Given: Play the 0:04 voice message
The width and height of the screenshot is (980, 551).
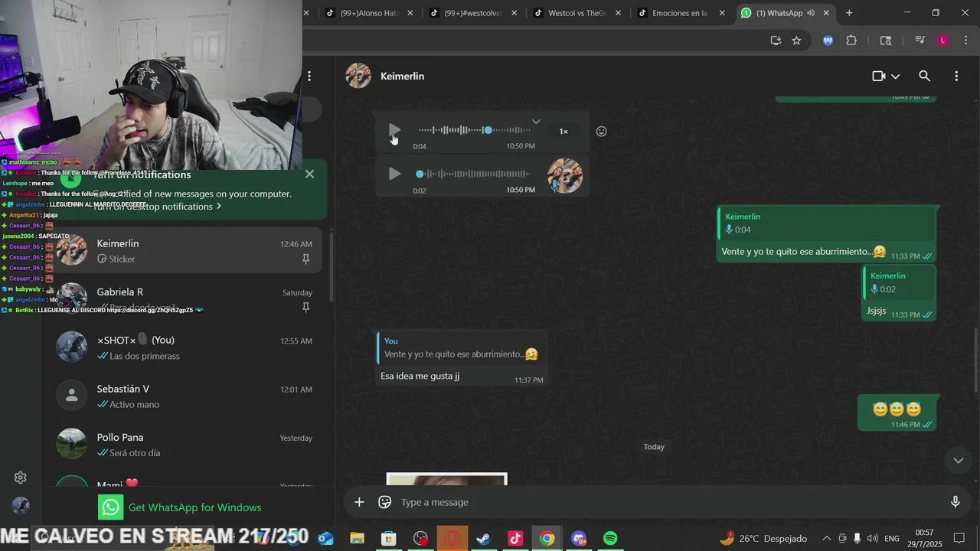Looking at the screenshot, I should tap(394, 131).
